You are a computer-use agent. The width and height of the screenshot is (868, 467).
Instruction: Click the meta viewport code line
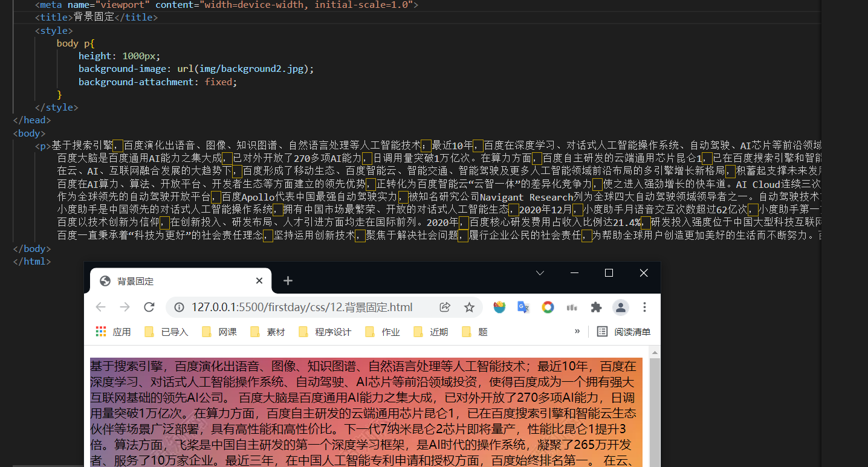pos(227,5)
